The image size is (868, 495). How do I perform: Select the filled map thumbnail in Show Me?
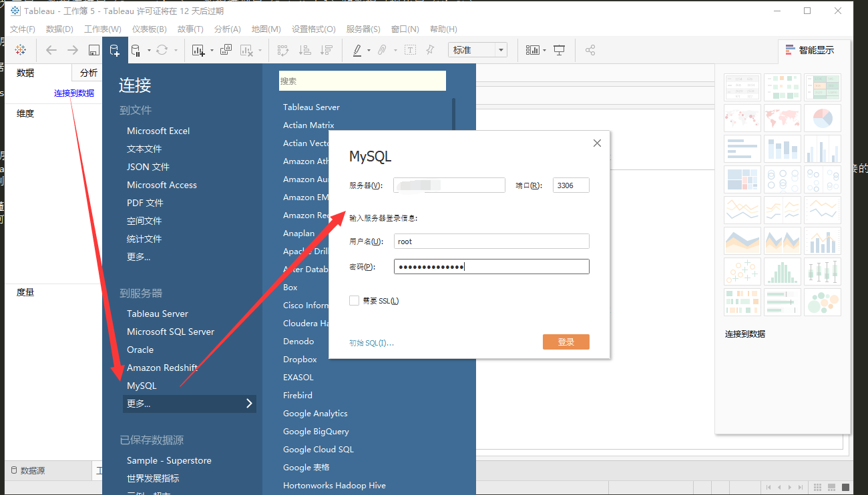pos(783,118)
